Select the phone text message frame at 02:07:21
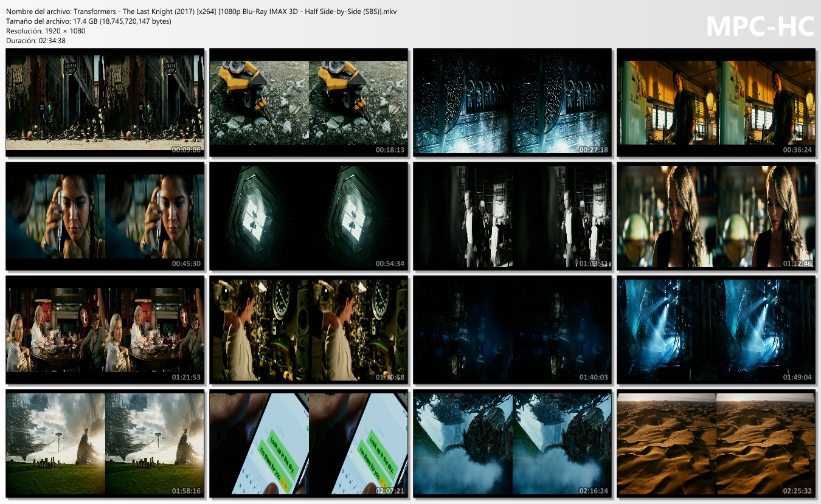 308,443
